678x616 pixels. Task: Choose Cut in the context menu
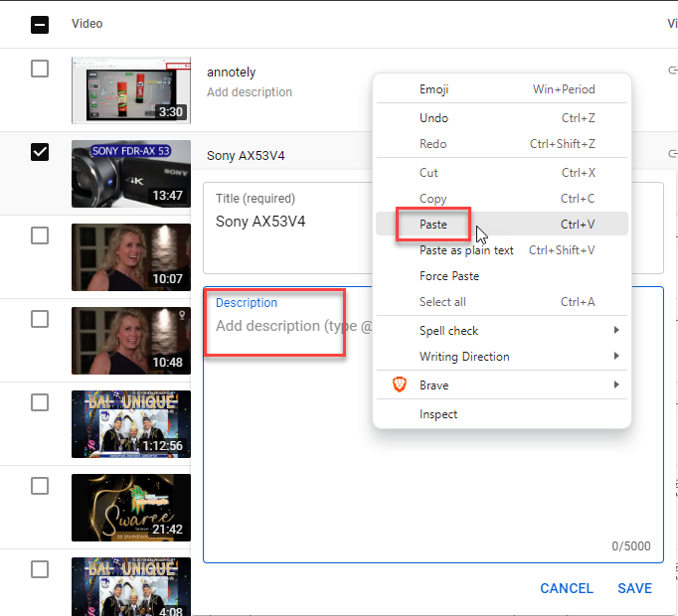click(502, 173)
